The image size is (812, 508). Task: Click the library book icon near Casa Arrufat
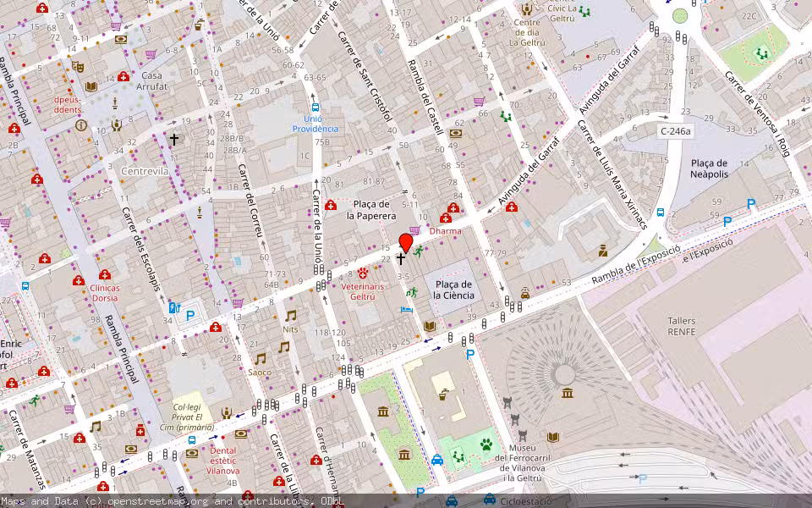tap(91, 86)
